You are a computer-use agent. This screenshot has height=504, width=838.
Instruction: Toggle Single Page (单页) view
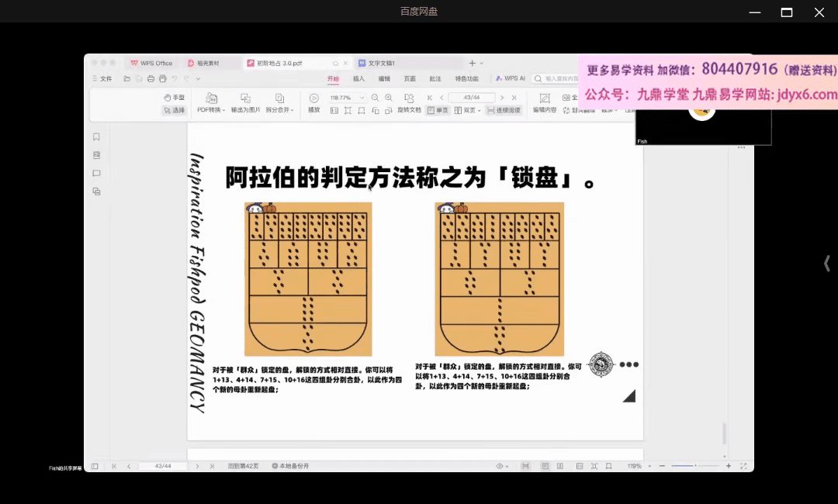[x=438, y=110]
